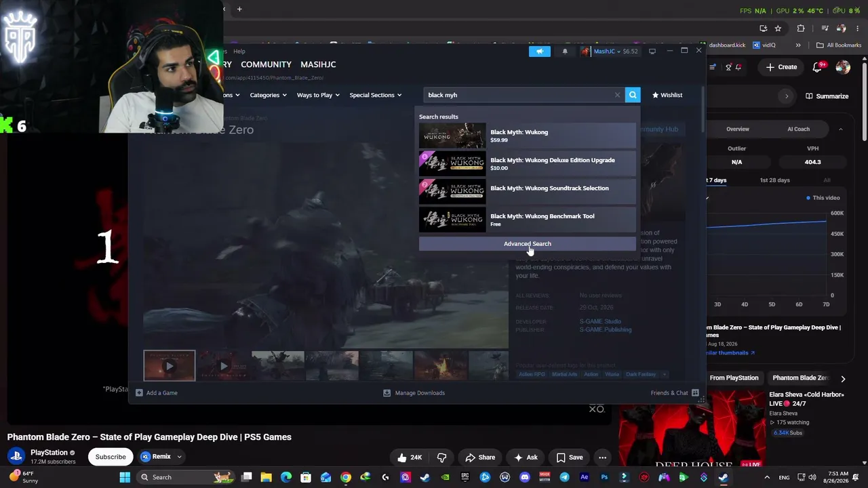The width and height of the screenshot is (868, 488).
Task: Play the first trailer thumbnail
Action: [170, 366]
